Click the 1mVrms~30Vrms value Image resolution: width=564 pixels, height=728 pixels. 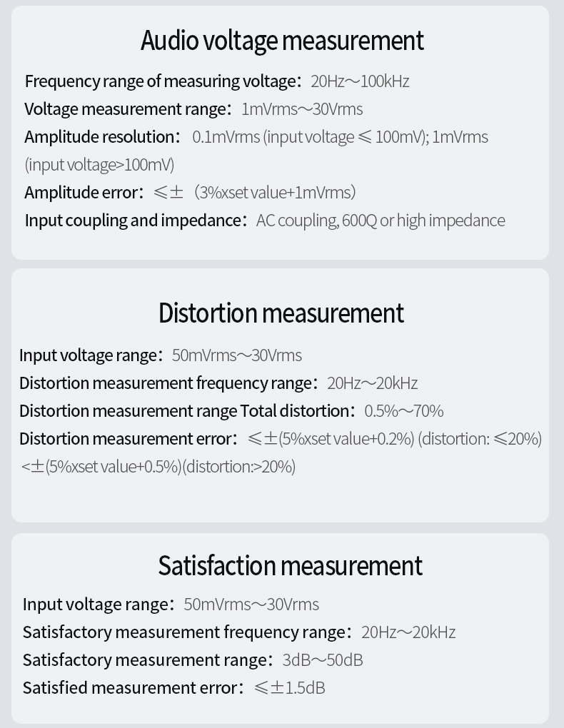pyautogui.click(x=302, y=109)
